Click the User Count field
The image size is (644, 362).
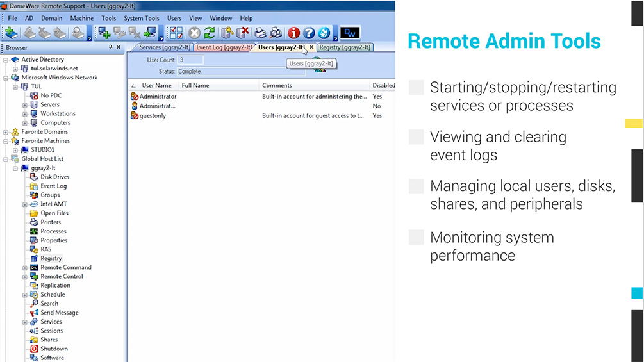click(190, 60)
